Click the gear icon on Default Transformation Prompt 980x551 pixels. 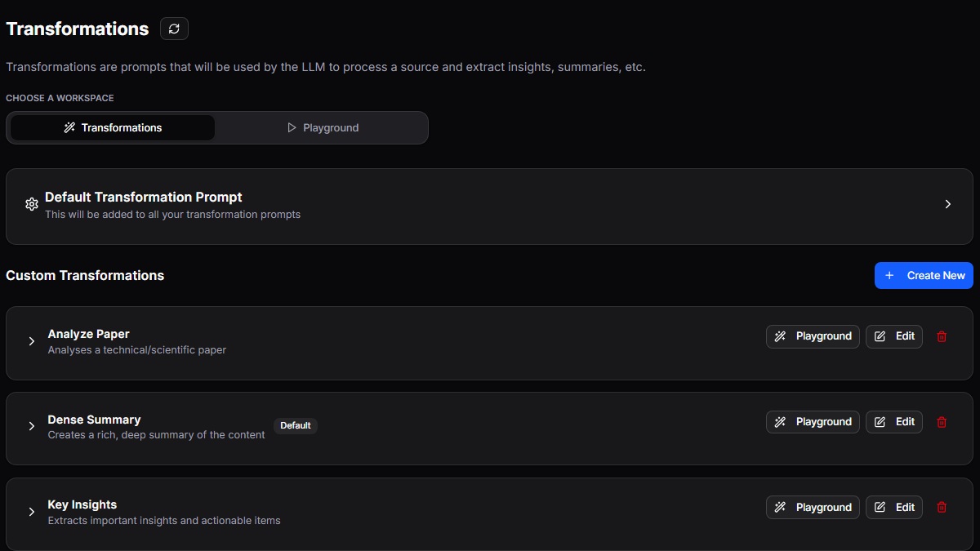[x=32, y=204]
